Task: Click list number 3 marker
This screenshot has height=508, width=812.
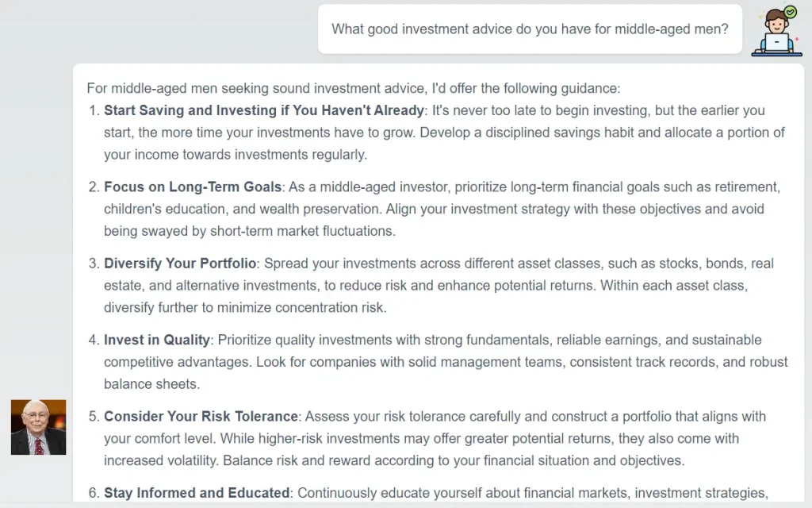Action: tap(93, 264)
